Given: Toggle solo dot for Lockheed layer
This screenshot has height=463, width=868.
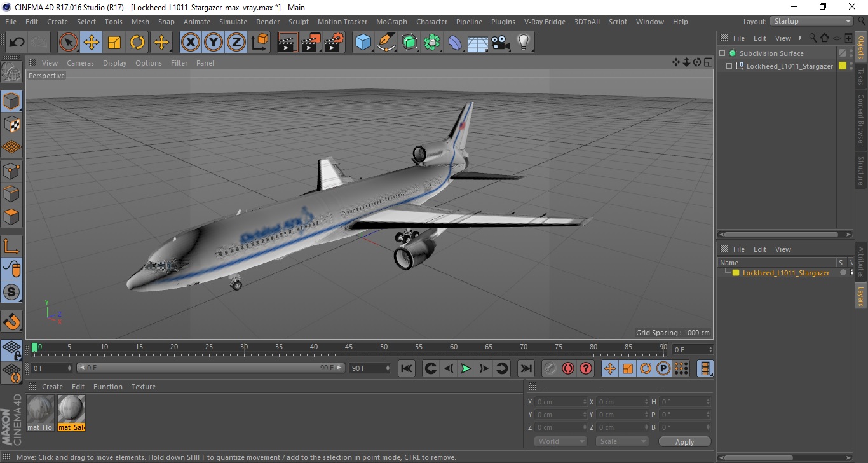Looking at the screenshot, I should click(x=843, y=273).
